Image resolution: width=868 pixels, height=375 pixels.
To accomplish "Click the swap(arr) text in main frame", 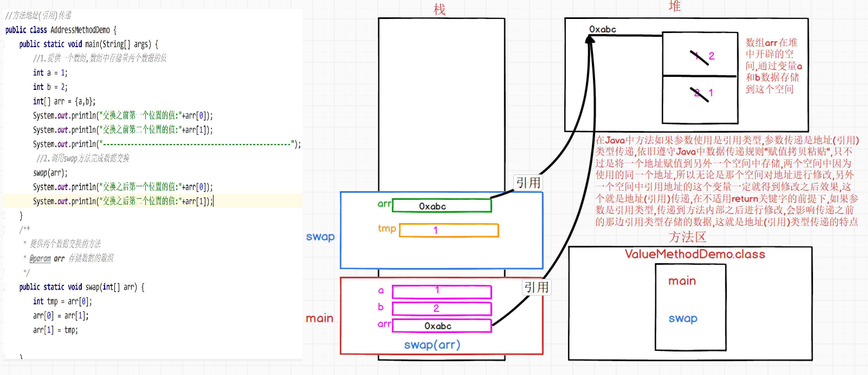I will coord(432,345).
